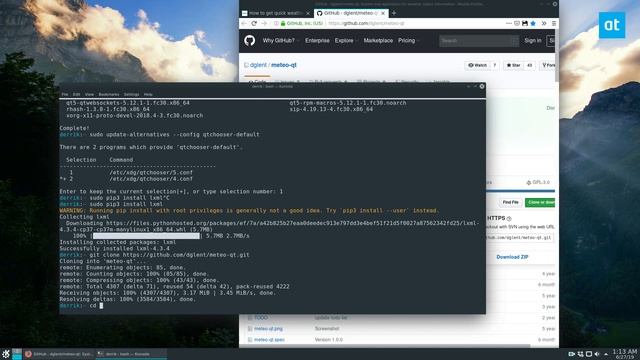Expand hidden system tray icons arrow
This screenshot has width=640, height=360.
[606, 354]
